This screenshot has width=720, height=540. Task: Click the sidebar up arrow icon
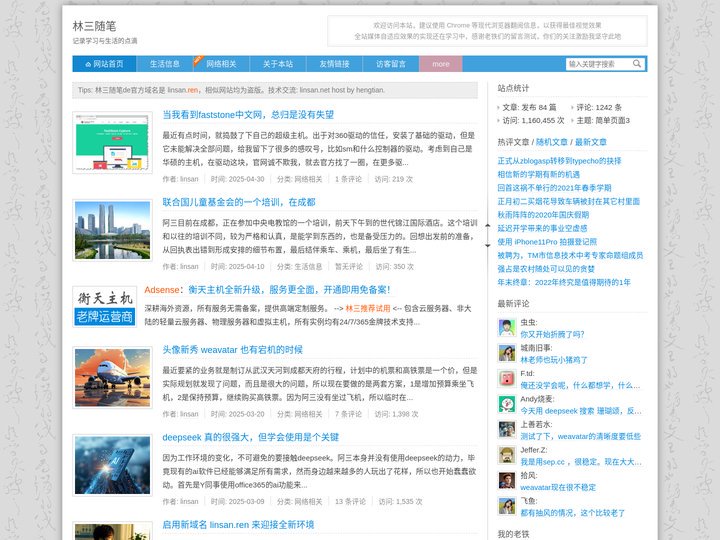click(x=488, y=226)
